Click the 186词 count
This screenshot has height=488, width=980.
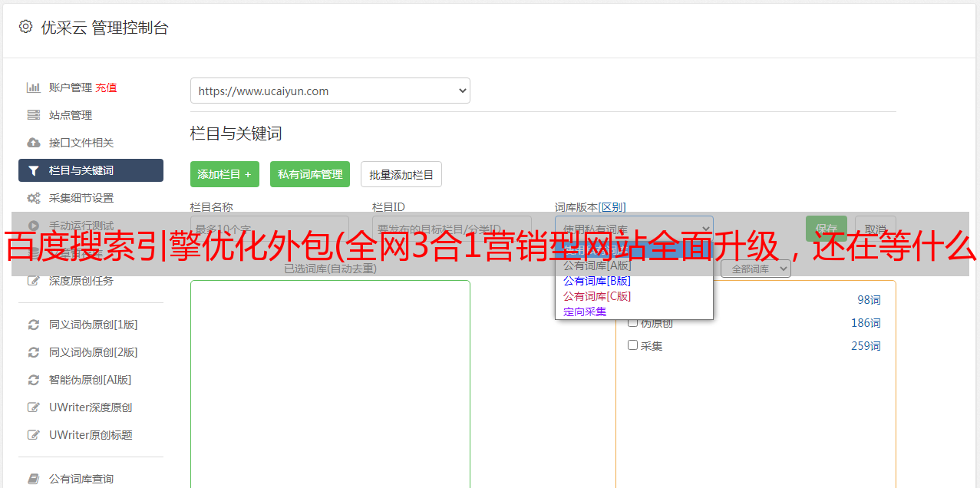(x=866, y=323)
